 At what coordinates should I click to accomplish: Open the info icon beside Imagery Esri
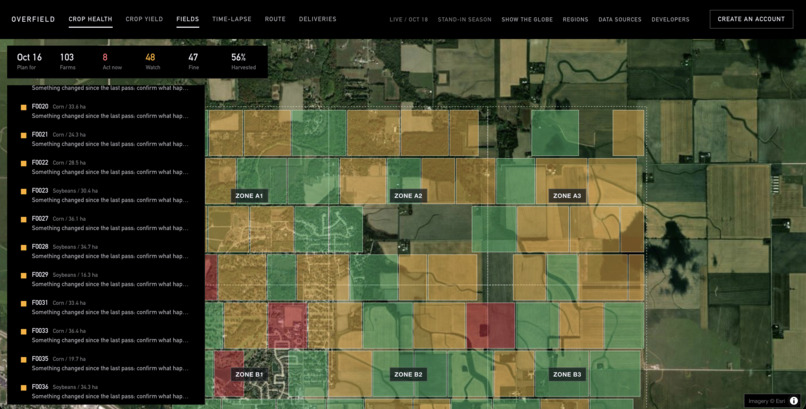point(794,401)
